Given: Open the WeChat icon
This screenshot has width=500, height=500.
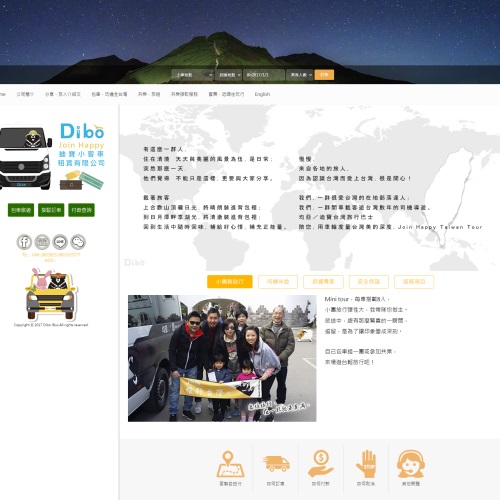Looking at the screenshot, I should click(78, 242).
